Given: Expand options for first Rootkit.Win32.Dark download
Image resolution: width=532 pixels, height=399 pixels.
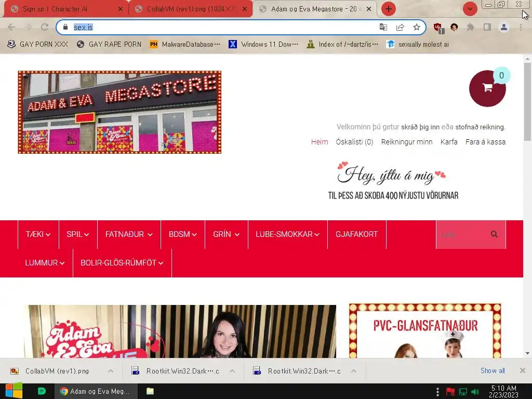Looking at the screenshot, I should point(232,371).
